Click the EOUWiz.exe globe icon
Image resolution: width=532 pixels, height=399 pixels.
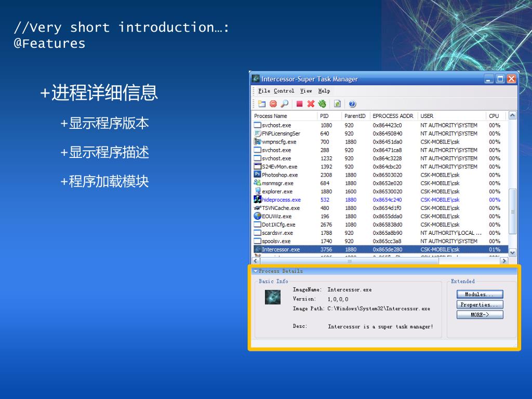pos(258,216)
